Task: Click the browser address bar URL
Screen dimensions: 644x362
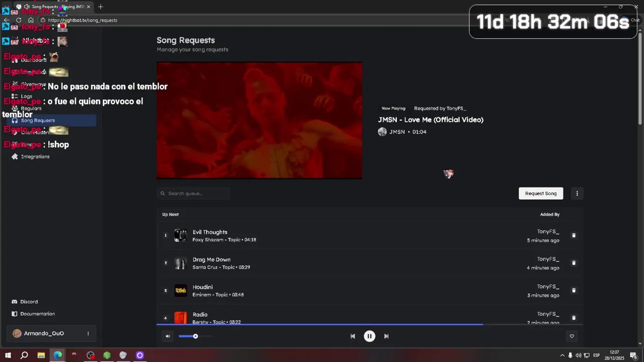Action: (x=83, y=20)
